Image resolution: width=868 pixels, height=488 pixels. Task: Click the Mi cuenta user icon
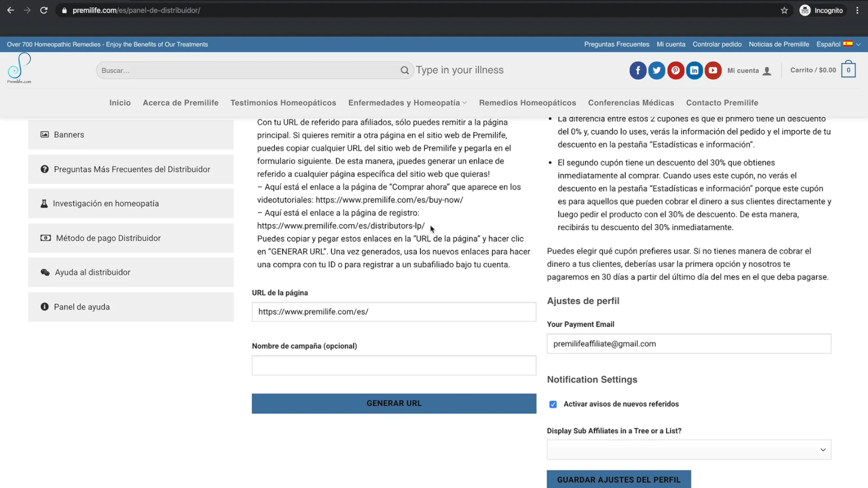pyautogui.click(x=767, y=70)
